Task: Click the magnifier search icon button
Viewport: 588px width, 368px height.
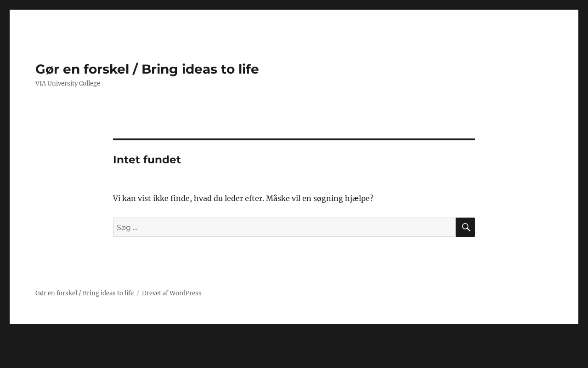Action: click(x=465, y=227)
